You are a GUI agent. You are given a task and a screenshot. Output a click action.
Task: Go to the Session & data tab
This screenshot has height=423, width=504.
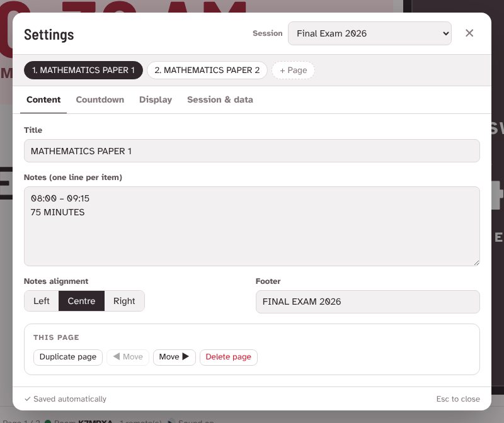(220, 99)
